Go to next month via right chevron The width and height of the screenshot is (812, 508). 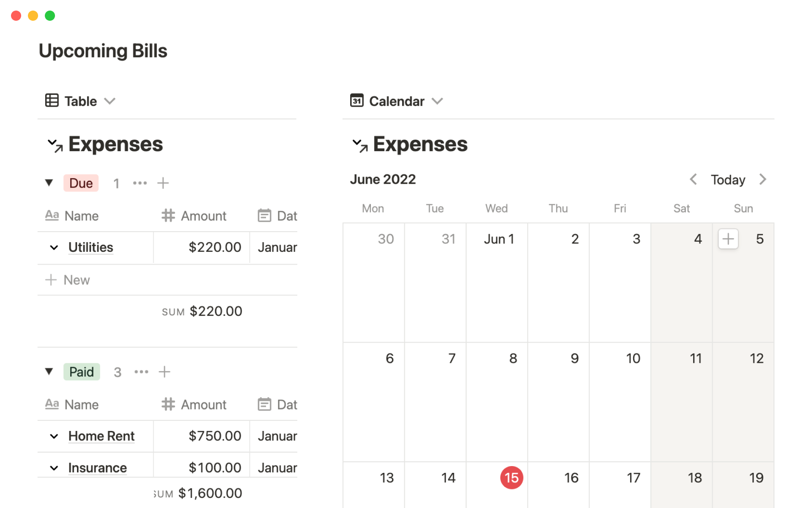tap(763, 179)
